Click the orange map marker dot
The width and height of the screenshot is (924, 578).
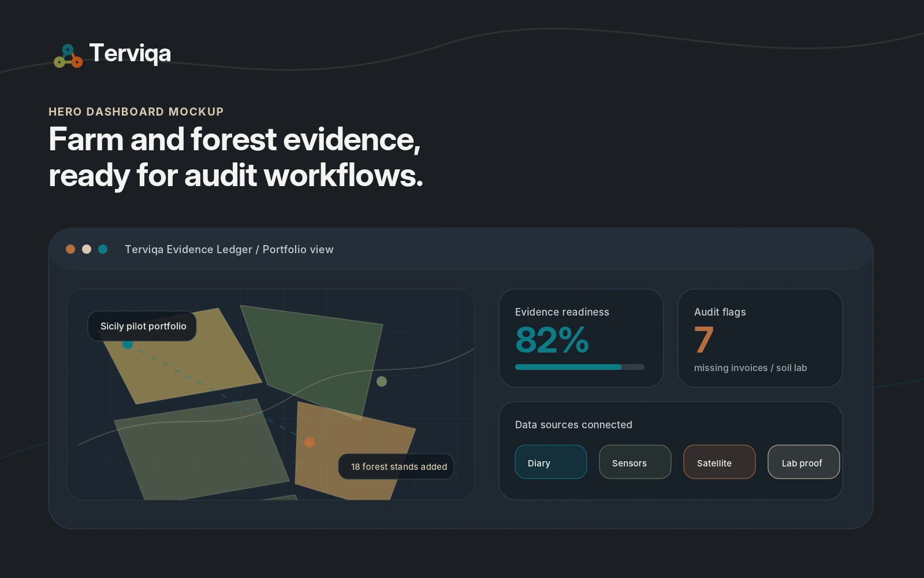(x=310, y=442)
